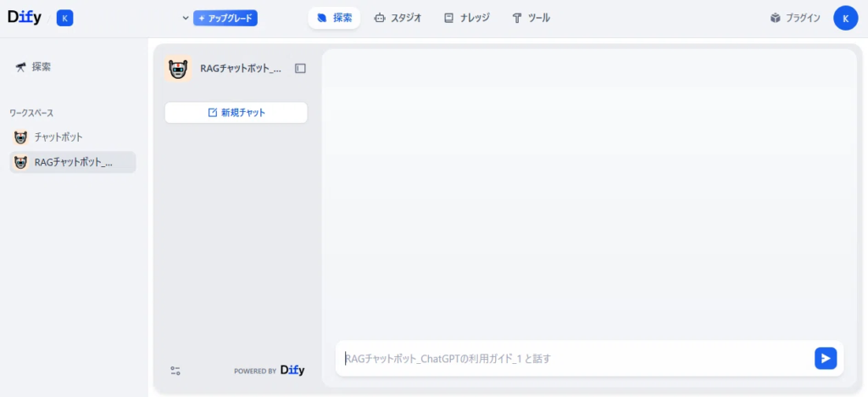Image resolution: width=868 pixels, height=397 pixels.
Task: Click the Dify logo in the header
Action: pyautogui.click(x=25, y=18)
